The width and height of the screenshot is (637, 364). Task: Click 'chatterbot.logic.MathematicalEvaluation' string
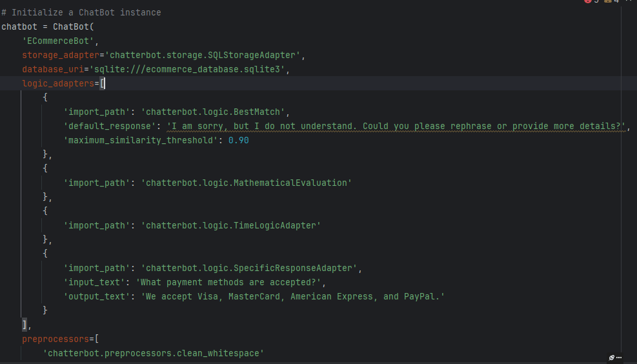246,183
